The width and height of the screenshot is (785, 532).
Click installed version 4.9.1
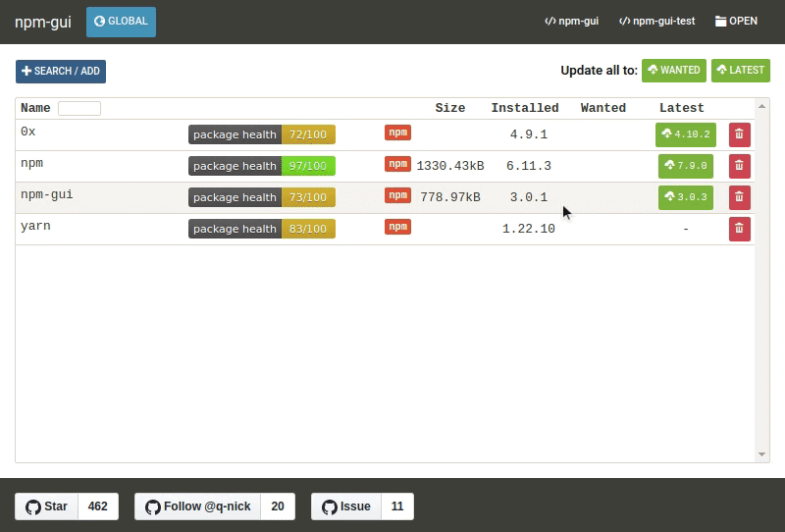click(x=529, y=134)
